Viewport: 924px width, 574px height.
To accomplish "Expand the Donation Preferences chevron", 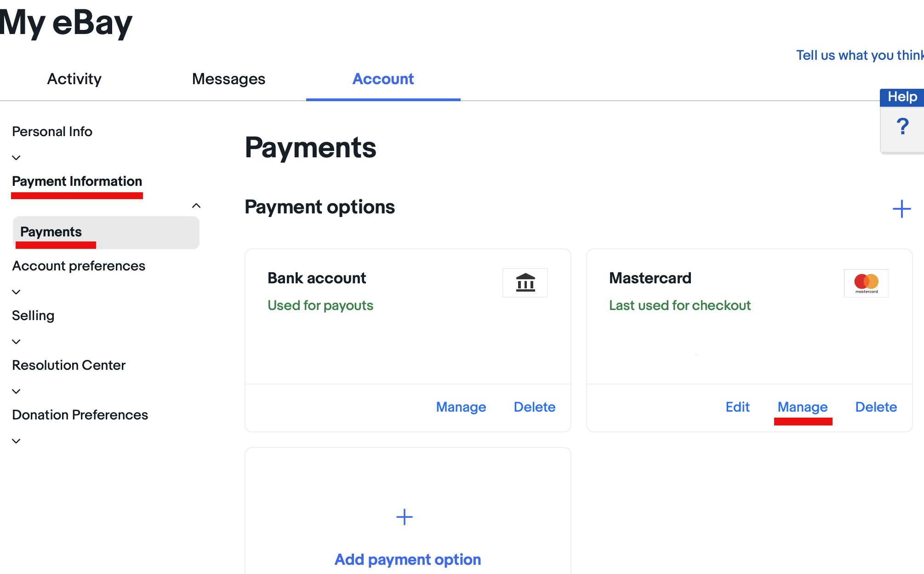I will (16, 441).
